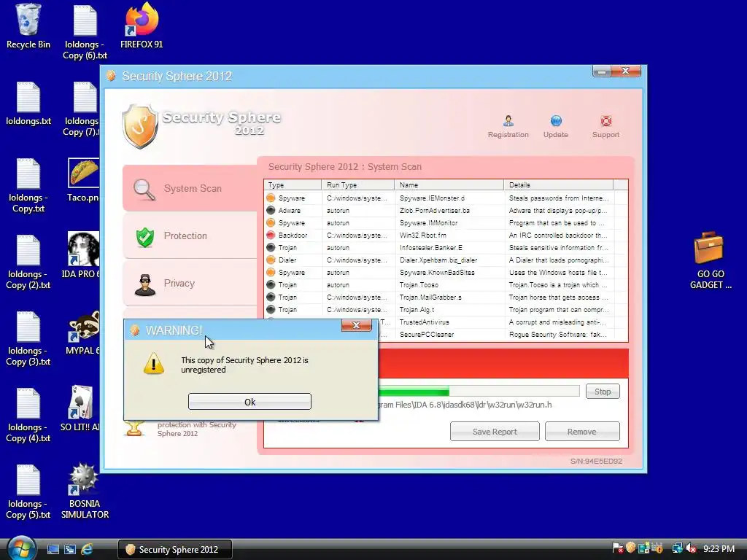747x560 pixels.
Task: Select the Trojan.MailGrabber.s row
Action: (446, 297)
